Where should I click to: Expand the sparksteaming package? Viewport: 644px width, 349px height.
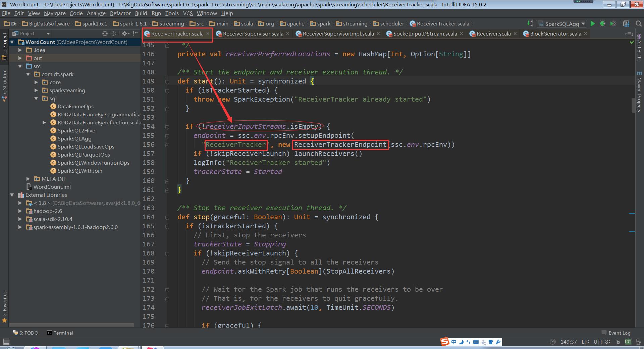pyautogui.click(x=36, y=90)
